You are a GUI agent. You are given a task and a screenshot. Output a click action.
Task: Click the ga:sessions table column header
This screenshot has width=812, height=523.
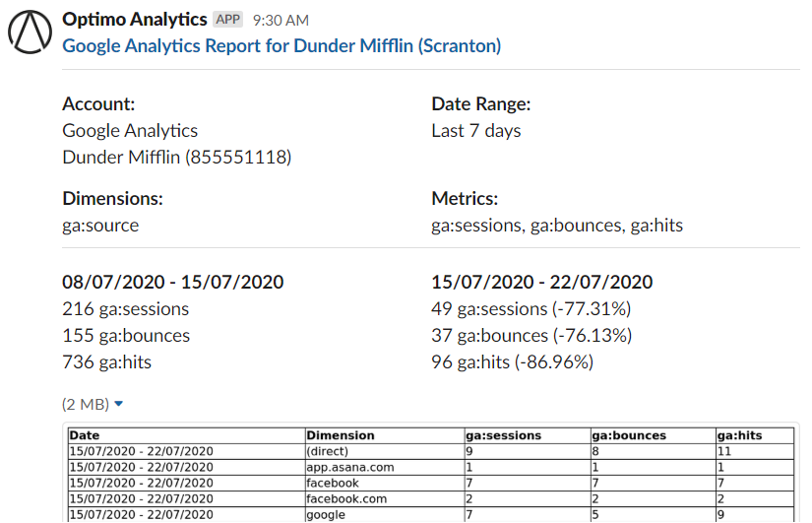(x=528, y=435)
